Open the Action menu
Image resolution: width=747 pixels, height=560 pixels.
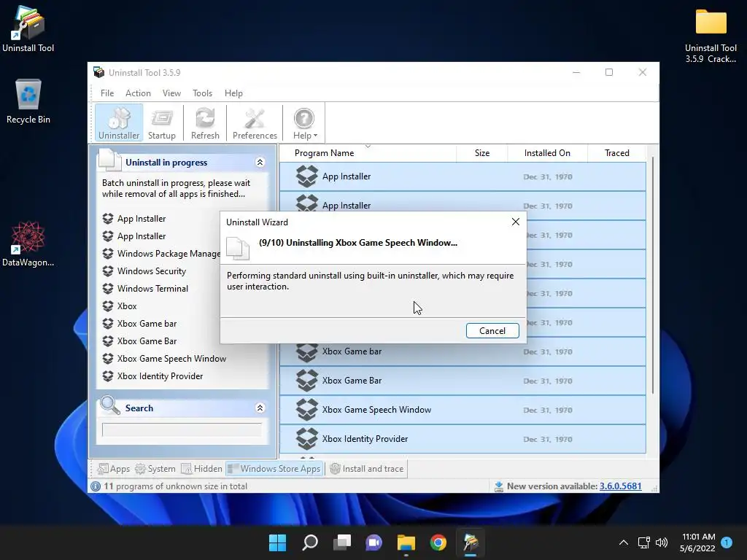pos(138,93)
